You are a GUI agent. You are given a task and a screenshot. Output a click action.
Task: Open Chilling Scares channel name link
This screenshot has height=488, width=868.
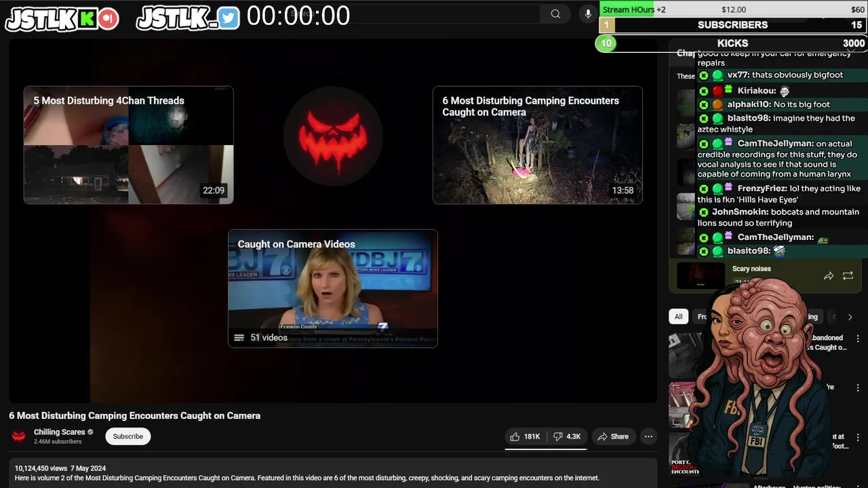click(x=60, y=432)
